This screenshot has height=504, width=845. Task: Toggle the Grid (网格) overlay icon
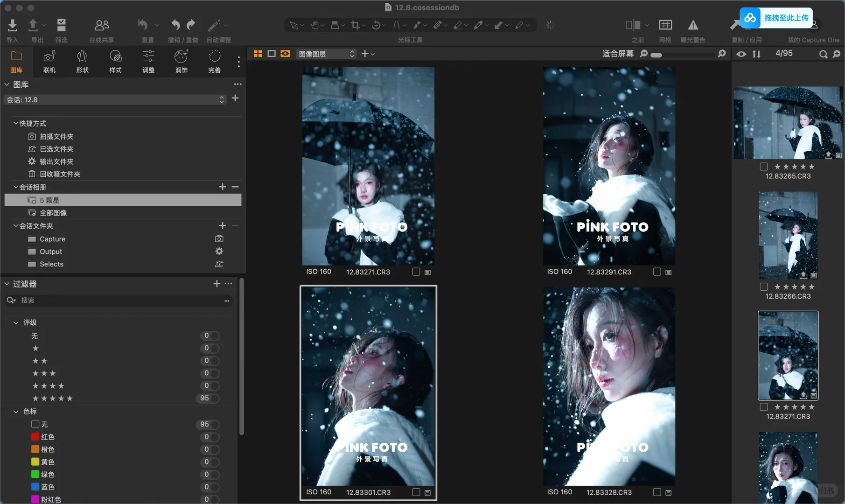coord(665,25)
